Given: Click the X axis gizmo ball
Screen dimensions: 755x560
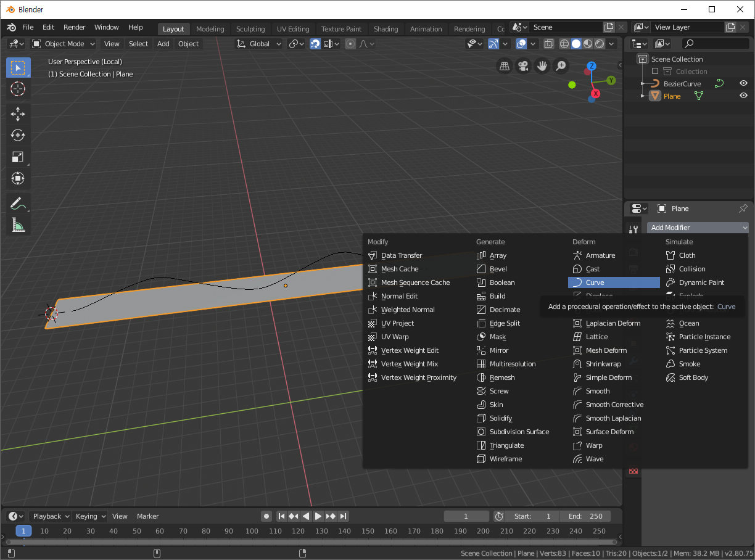Looking at the screenshot, I should pos(595,94).
